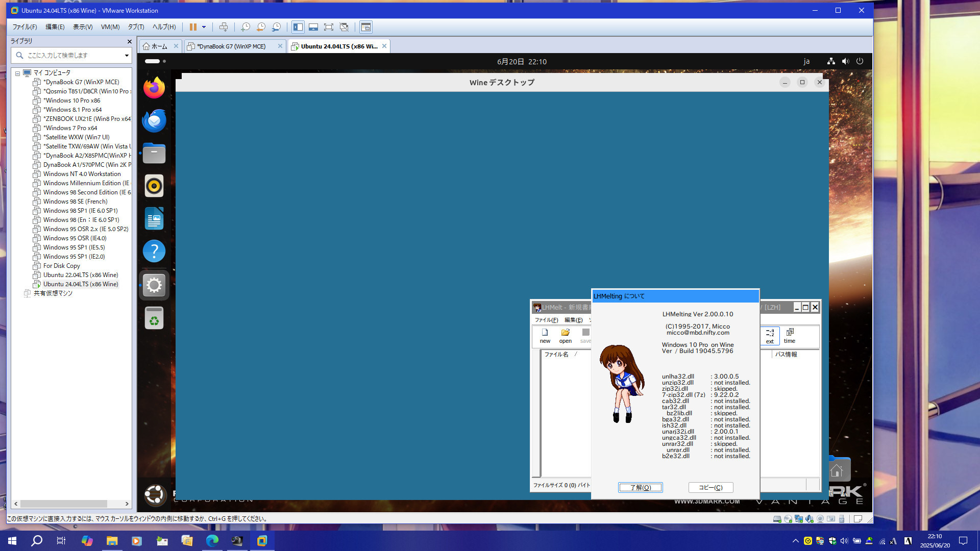Open Files from the Ubuntu dock
Screen dimensions: 980x551
pos(154,153)
